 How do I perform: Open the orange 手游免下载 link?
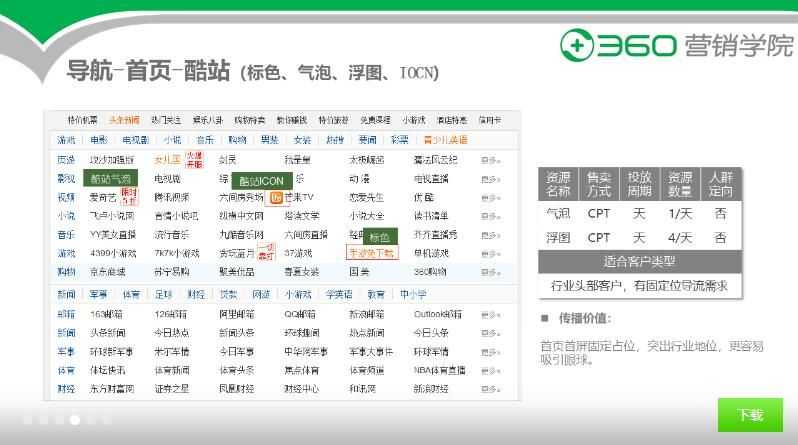tap(372, 253)
